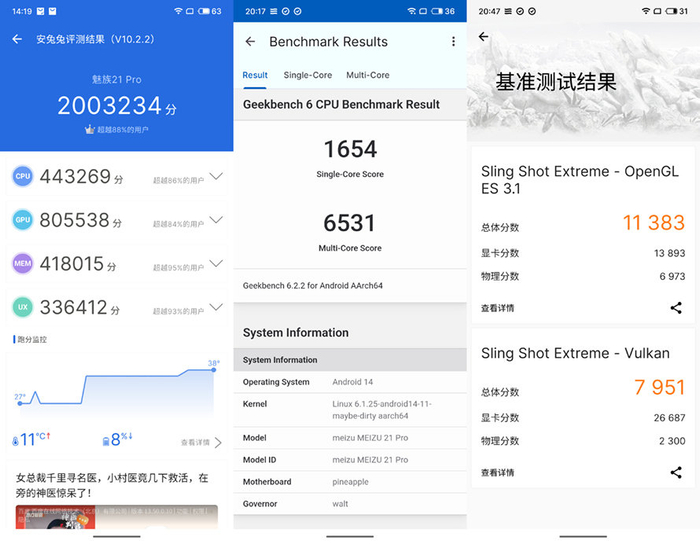Share the OpenGL ES 3.1 result

point(676,307)
